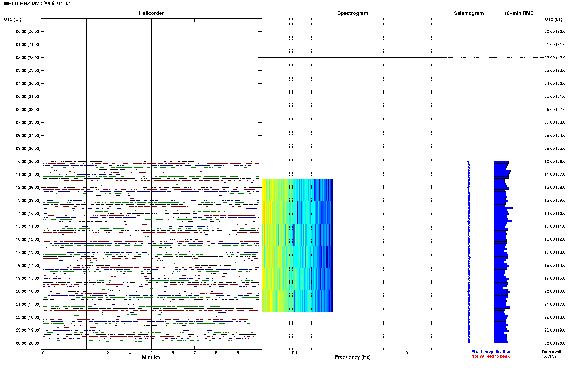Click the left '13:00 (09:00)' time label

coord(28,200)
